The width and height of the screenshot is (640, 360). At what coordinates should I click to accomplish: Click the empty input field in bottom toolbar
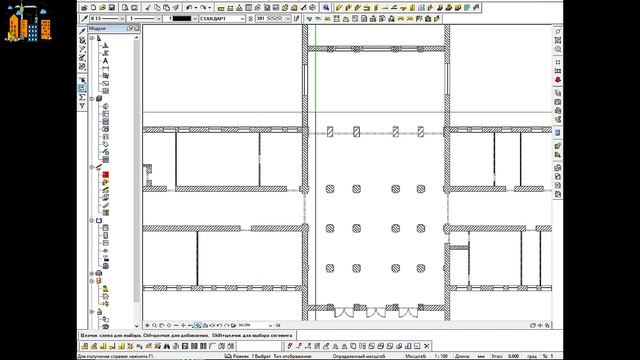click(259, 346)
